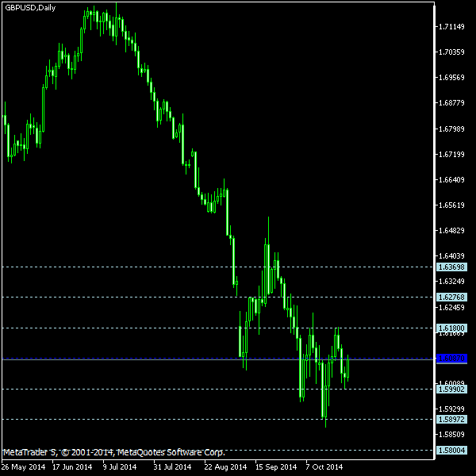Click the 9 Jul 2014 date label
Image resolution: width=476 pixels, height=476 pixels.
tap(120, 467)
